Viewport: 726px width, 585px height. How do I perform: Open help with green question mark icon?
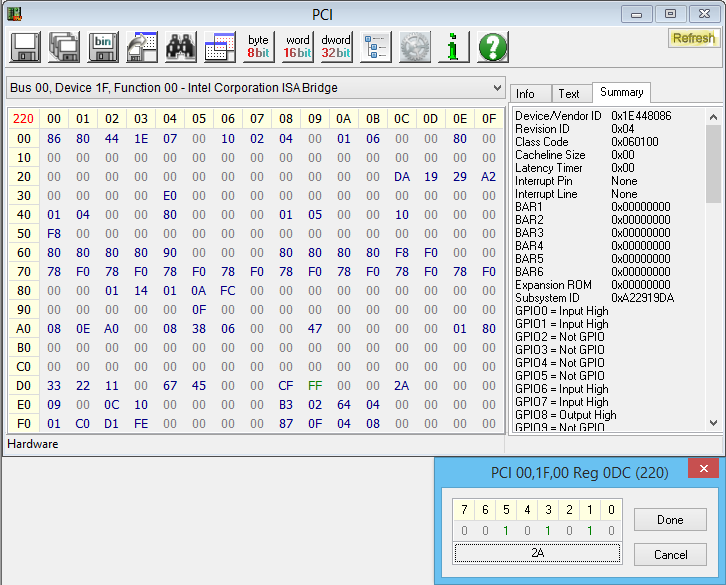[493, 47]
